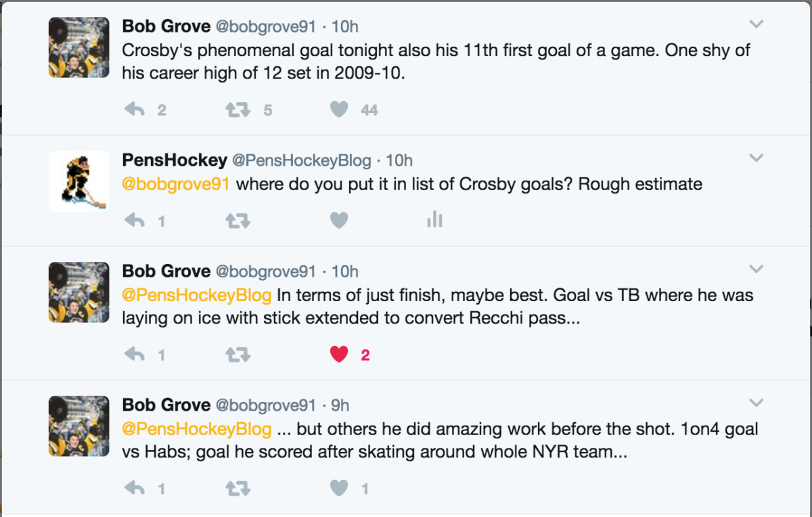This screenshot has height=517, width=812.
Task: Open the @bobgrove91 mention link
Action: pyautogui.click(x=175, y=184)
